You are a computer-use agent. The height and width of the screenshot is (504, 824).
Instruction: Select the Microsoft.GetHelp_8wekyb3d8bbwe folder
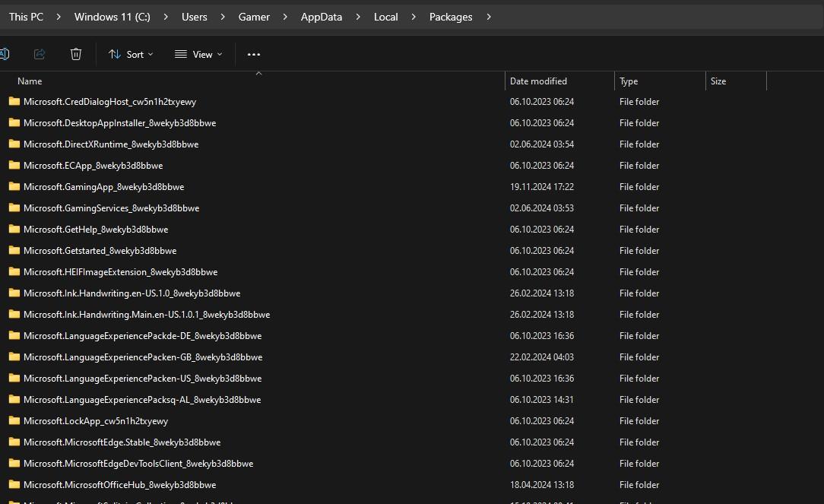(x=96, y=229)
